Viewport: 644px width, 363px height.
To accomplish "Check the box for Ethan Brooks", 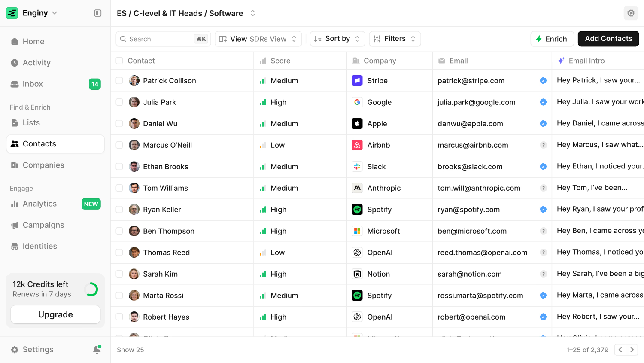I will pyautogui.click(x=119, y=167).
